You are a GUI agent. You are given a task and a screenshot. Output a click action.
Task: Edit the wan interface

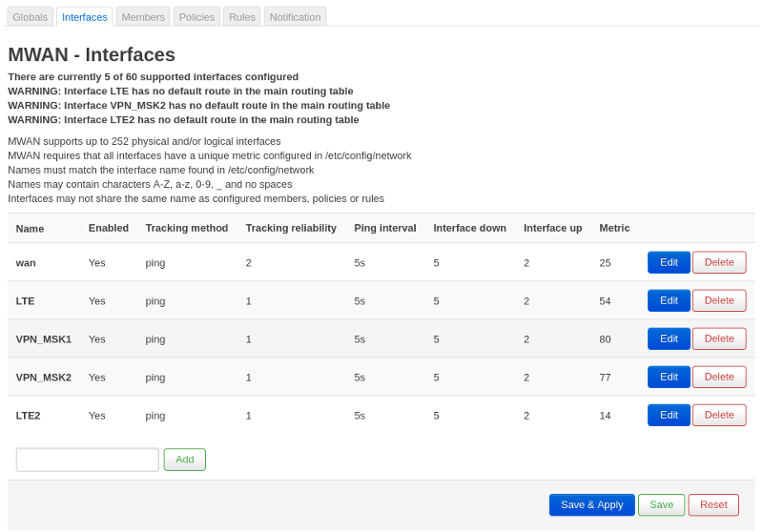(669, 262)
